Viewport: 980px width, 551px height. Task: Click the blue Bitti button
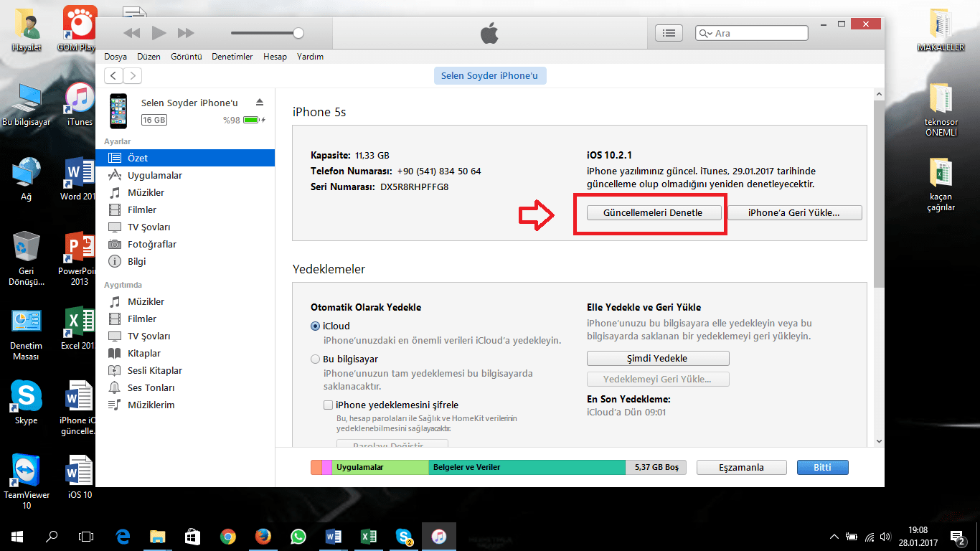click(822, 467)
